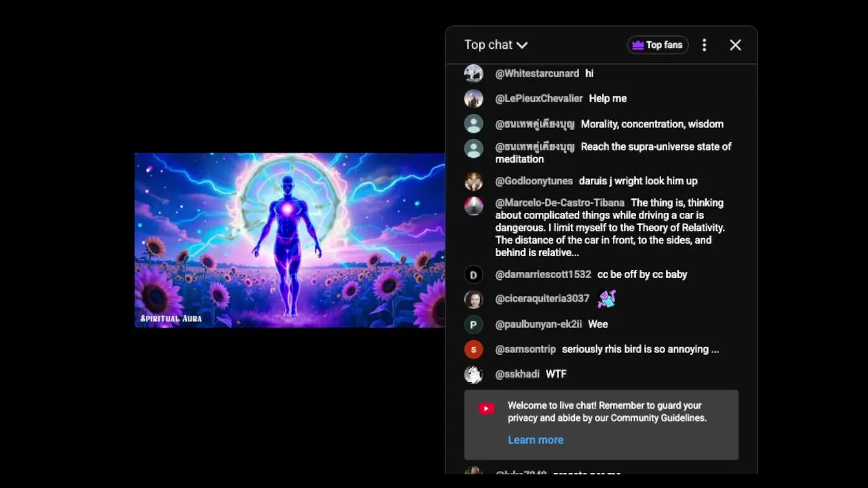
Task: Click the username @Marcelo-De-Castro-Tibana
Action: coord(559,203)
